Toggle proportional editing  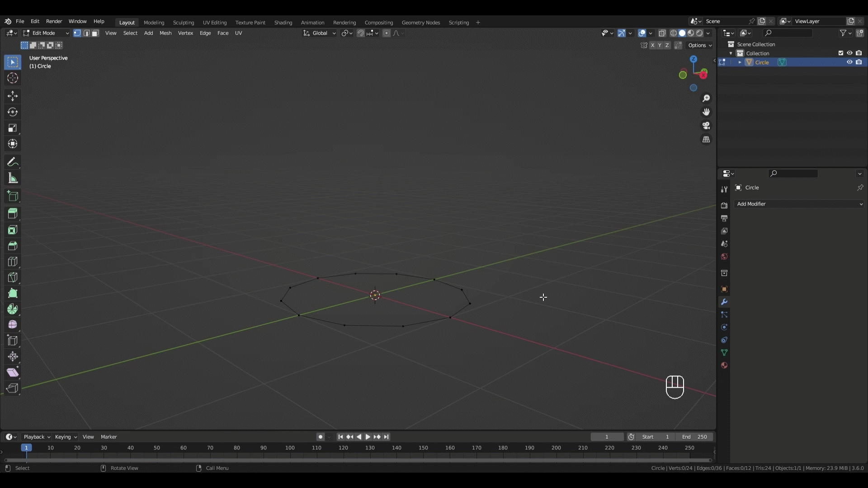386,33
